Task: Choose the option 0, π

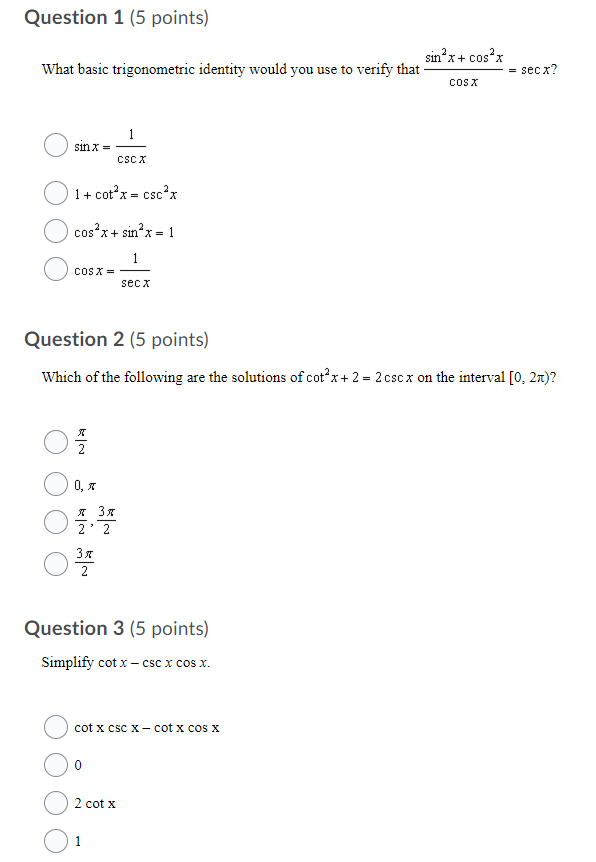Action: (x=56, y=483)
